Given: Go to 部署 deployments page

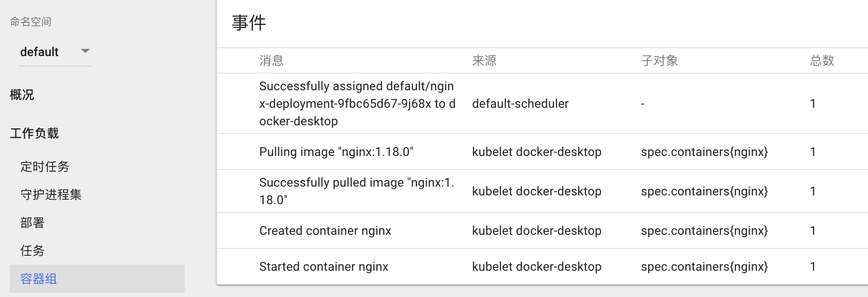Looking at the screenshot, I should point(32,223).
